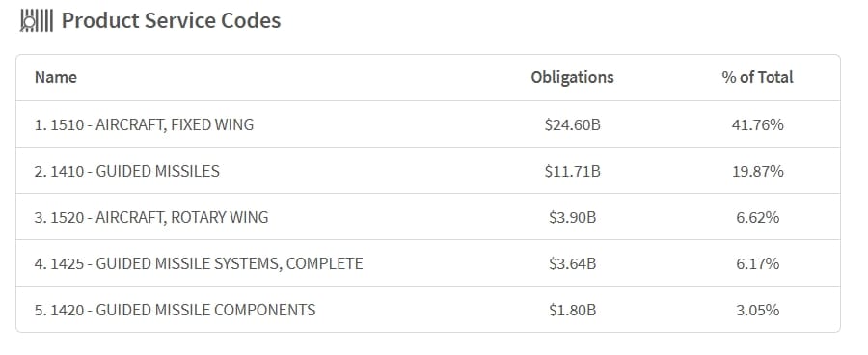The image size is (868, 355).
Task: Click the $1.80B obligations value
Action: (572, 310)
